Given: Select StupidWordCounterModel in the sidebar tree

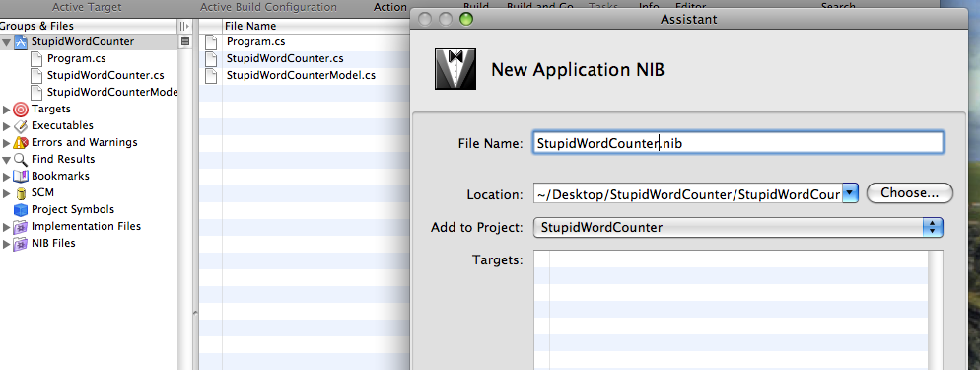Looking at the screenshot, I should tap(111, 92).
